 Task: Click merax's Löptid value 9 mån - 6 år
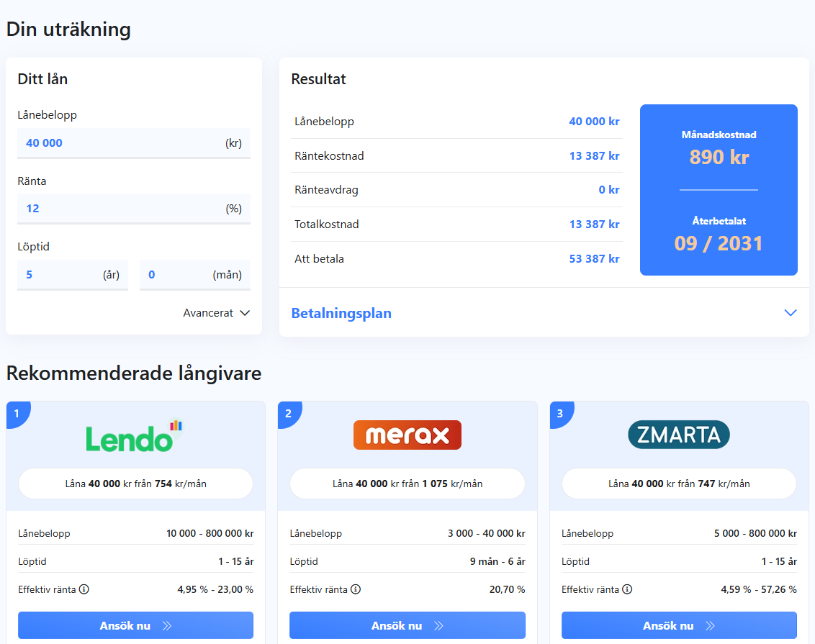click(x=497, y=561)
